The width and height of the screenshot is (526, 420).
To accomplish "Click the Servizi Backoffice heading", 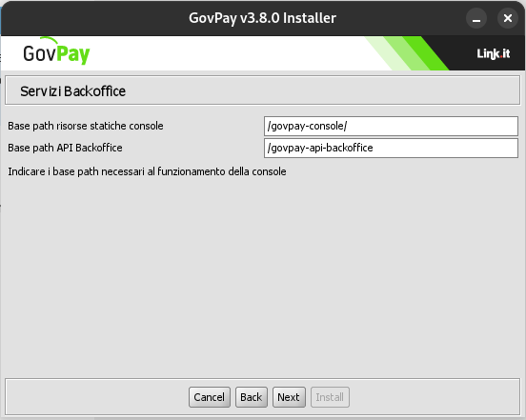I will 72,91.
